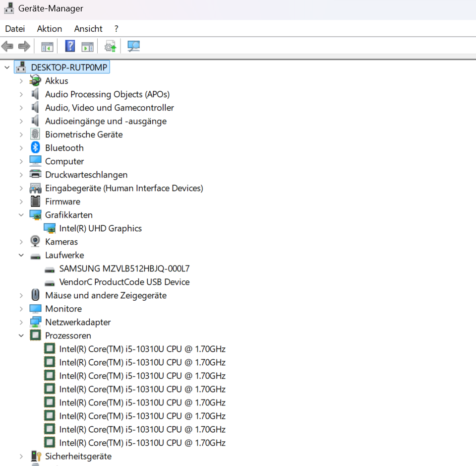Open the Aktion menu
The width and height of the screenshot is (476, 466).
pos(50,29)
